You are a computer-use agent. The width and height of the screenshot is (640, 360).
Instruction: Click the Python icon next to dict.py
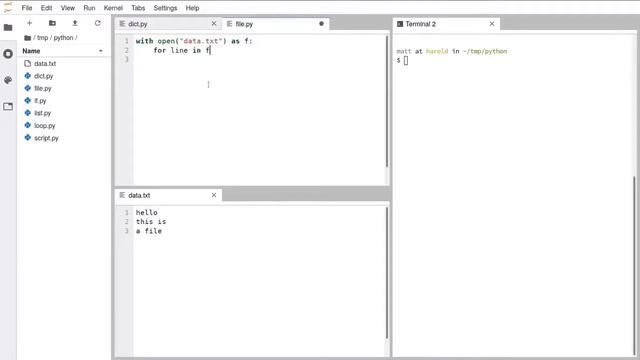[27, 76]
